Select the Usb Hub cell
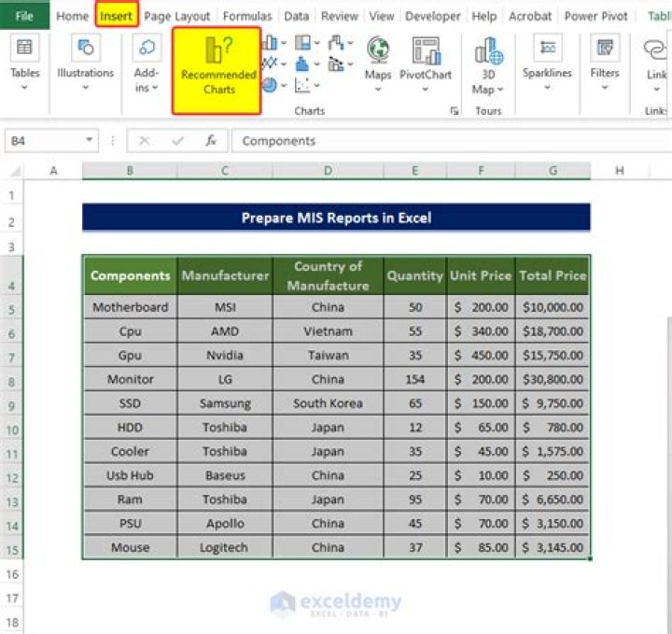Screen dimensions: 672x634 (131, 475)
